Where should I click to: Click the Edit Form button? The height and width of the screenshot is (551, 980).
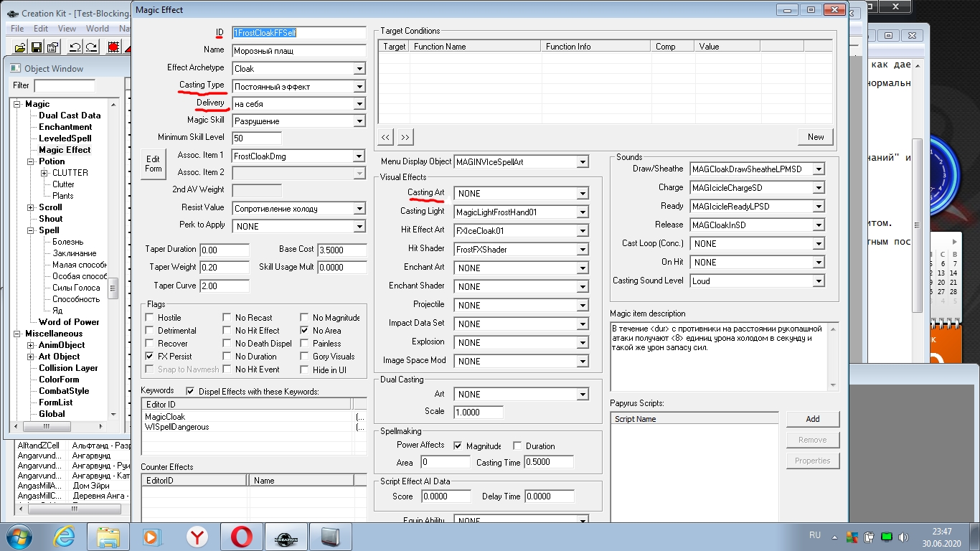(x=153, y=164)
